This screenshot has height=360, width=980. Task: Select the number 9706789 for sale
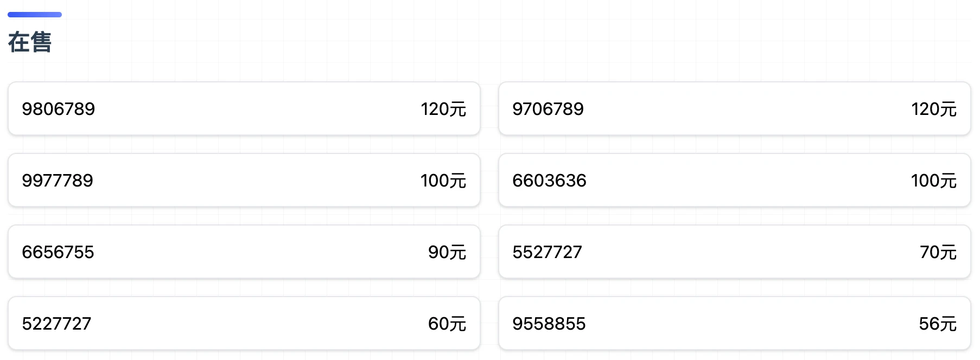coord(735,108)
